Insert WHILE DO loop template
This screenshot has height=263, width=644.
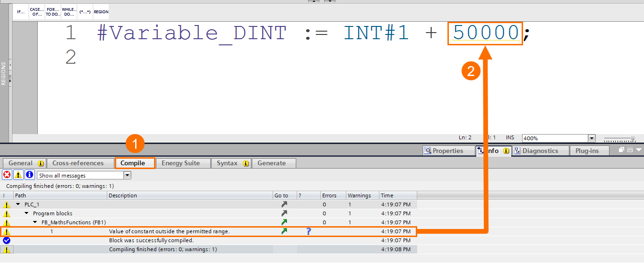tap(69, 12)
